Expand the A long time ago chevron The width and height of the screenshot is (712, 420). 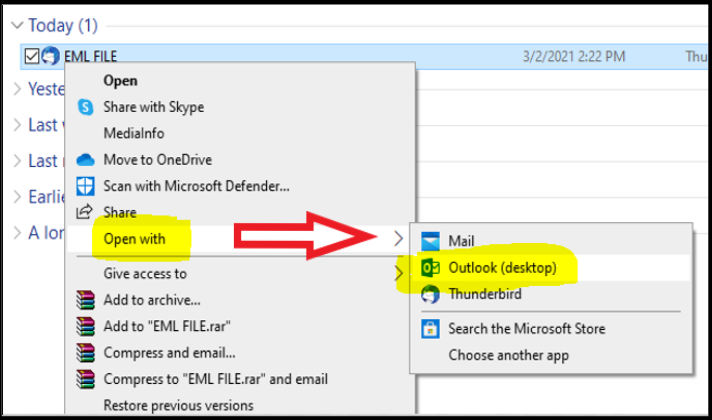point(17,232)
